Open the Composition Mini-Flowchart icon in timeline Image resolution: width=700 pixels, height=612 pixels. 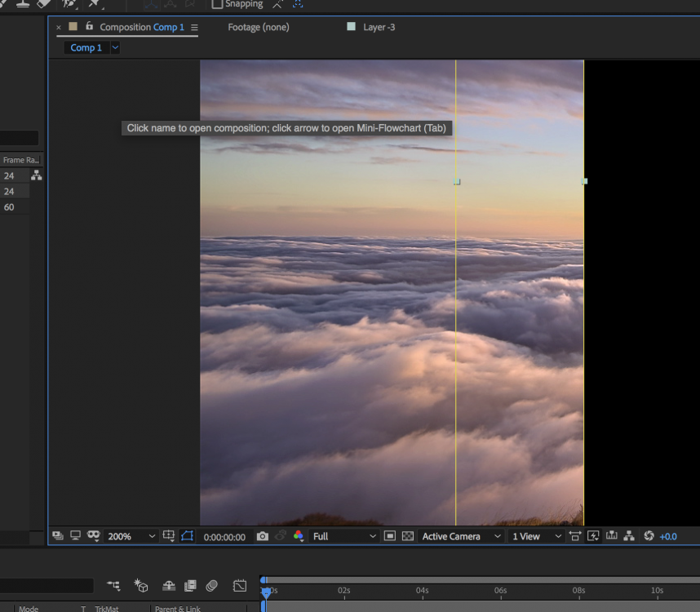(113, 586)
